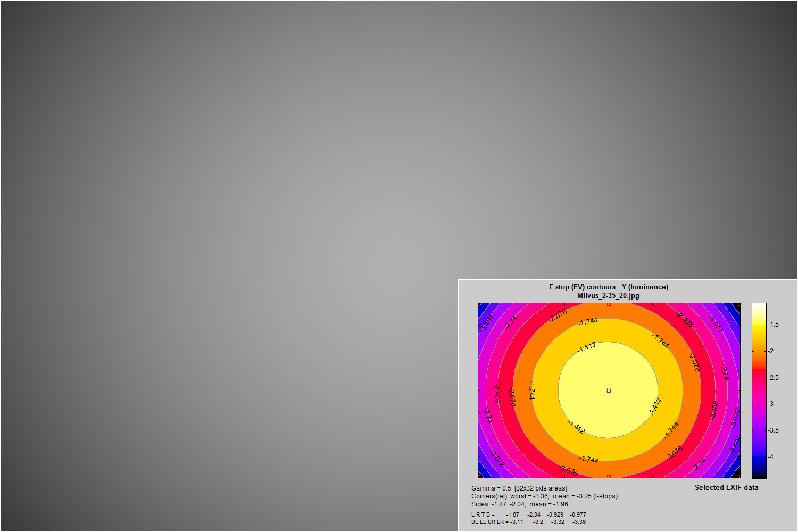Click the -1.5 tick on the colorbar

[773, 325]
